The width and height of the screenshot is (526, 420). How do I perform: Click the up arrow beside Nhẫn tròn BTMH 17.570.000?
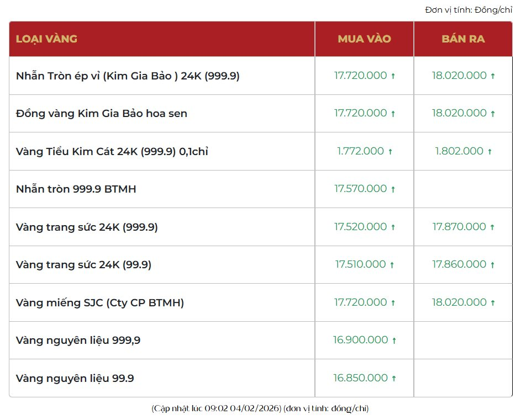393,190
